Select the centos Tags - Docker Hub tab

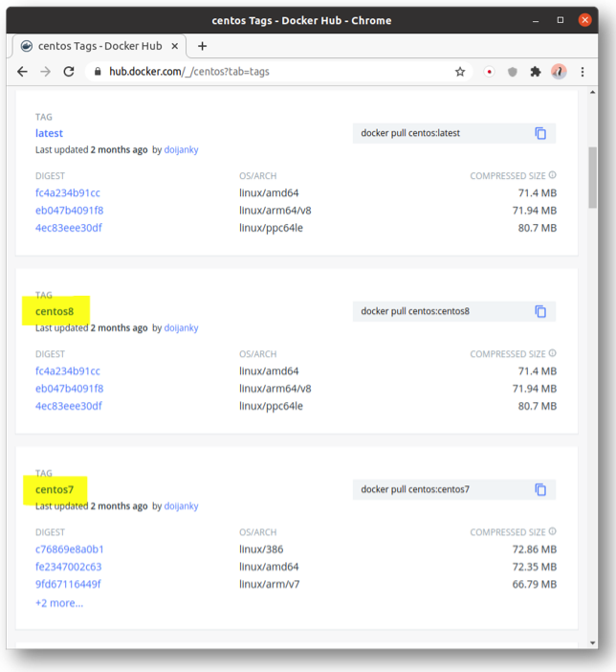(99, 46)
